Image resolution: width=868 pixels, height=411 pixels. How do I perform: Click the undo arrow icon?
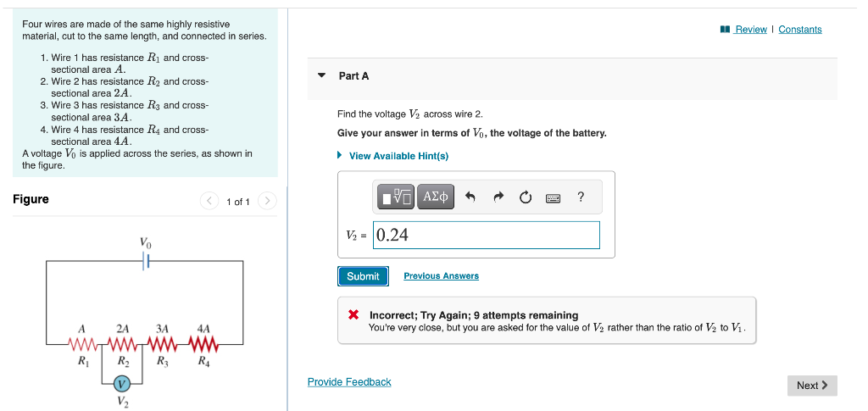(x=470, y=197)
